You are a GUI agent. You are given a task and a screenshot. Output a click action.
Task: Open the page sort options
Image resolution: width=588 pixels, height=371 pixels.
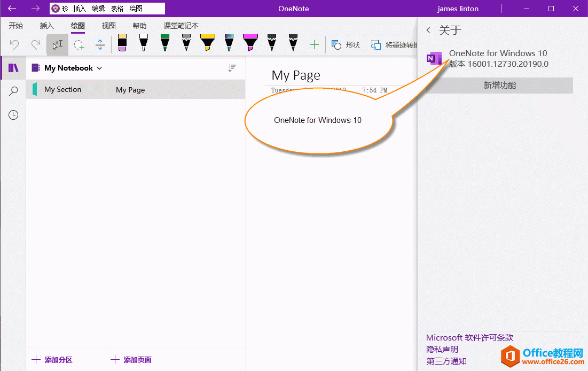tap(232, 68)
